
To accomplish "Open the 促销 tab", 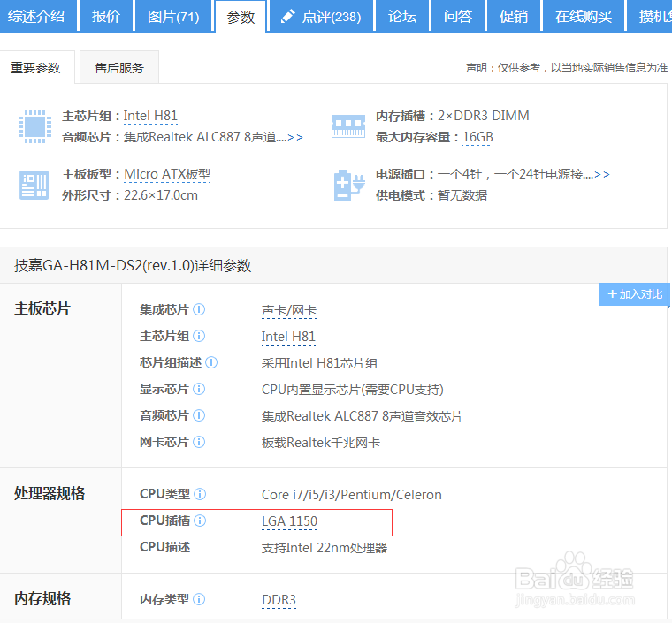I will click(x=514, y=16).
